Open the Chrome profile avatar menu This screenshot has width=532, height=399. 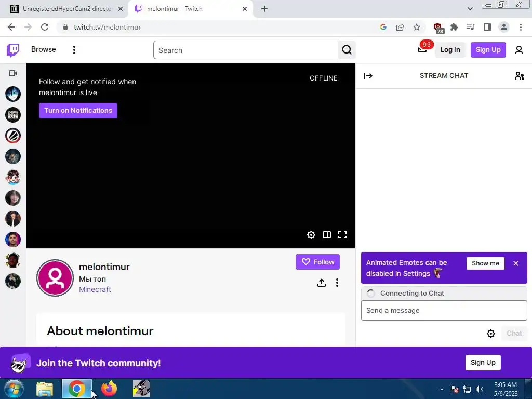pyautogui.click(x=504, y=27)
